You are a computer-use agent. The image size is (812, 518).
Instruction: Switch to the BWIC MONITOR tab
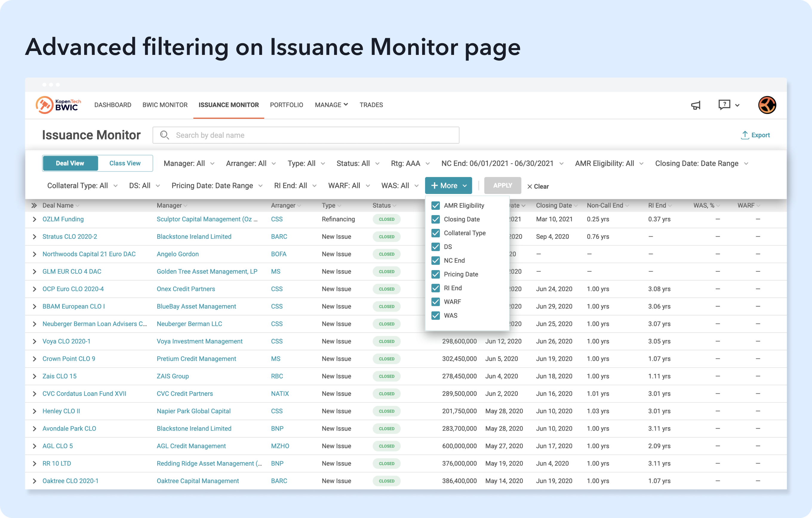pos(165,105)
